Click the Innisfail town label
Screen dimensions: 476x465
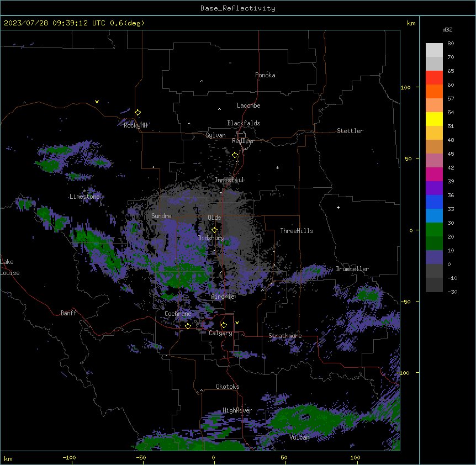[x=230, y=180]
